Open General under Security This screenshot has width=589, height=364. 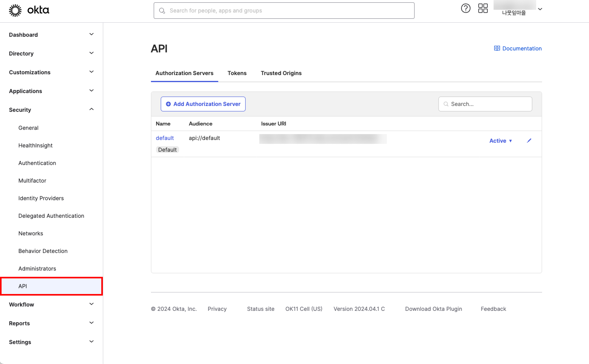point(28,128)
